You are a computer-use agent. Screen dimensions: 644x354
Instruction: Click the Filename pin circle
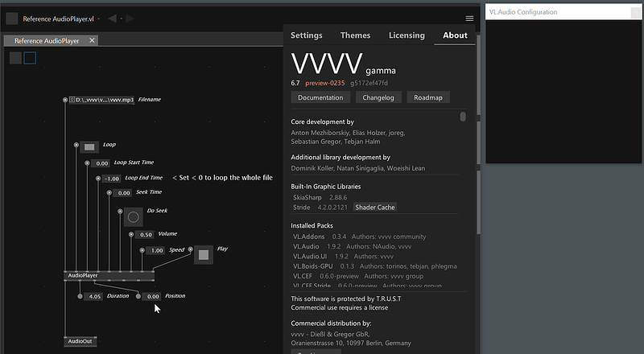(65, 100)
